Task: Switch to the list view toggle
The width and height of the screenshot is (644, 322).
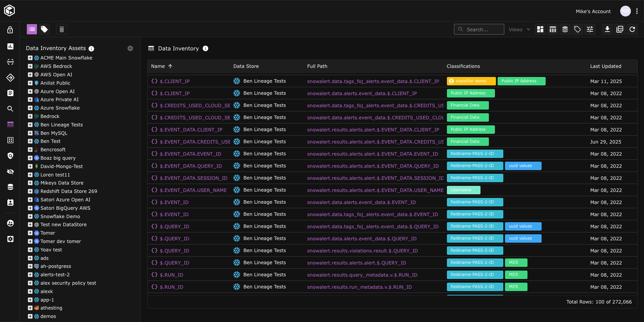Action: click(32, 30)
